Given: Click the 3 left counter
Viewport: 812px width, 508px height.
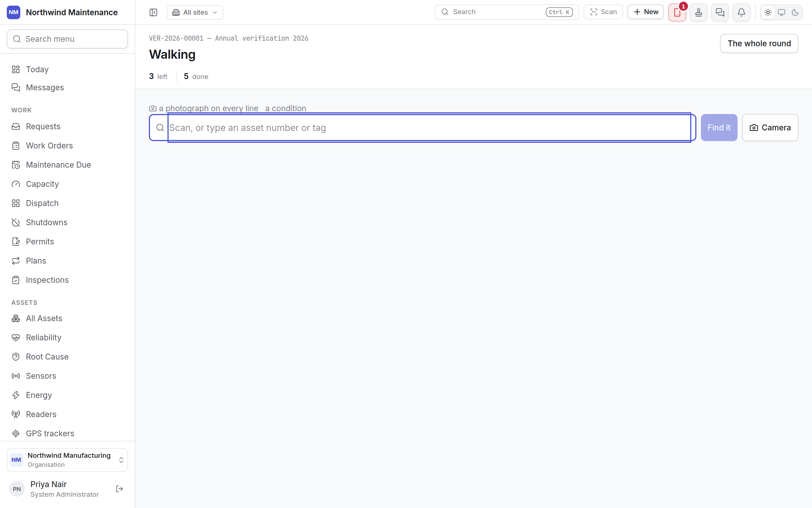Looking at the screenshot, I should point(158,76).
